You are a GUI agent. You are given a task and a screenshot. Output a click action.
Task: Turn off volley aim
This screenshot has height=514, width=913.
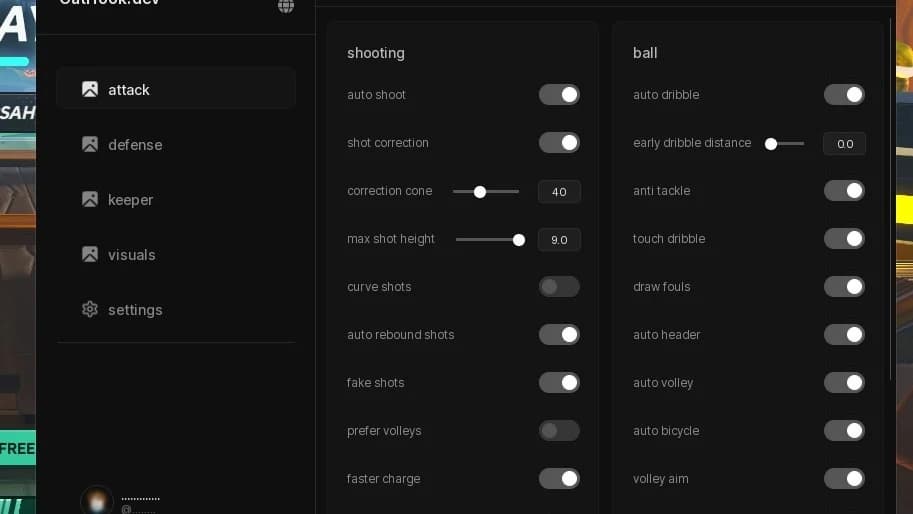[844, 478]
